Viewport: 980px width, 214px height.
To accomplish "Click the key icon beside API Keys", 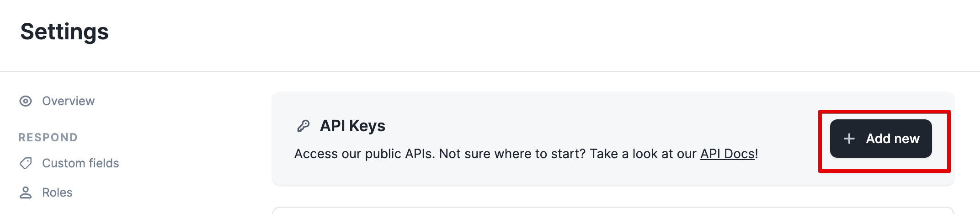I will point(304,126).
